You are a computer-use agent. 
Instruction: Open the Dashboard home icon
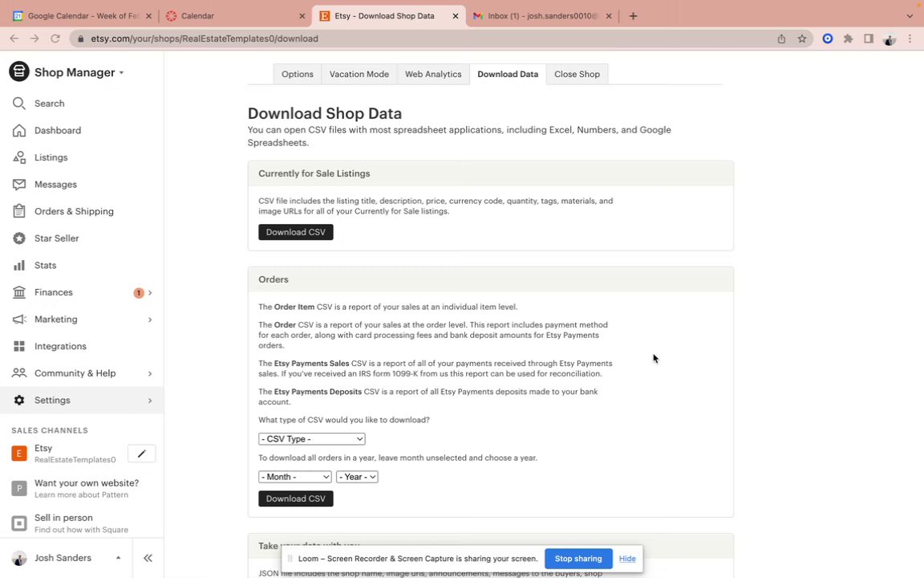(x=19, y=130)
